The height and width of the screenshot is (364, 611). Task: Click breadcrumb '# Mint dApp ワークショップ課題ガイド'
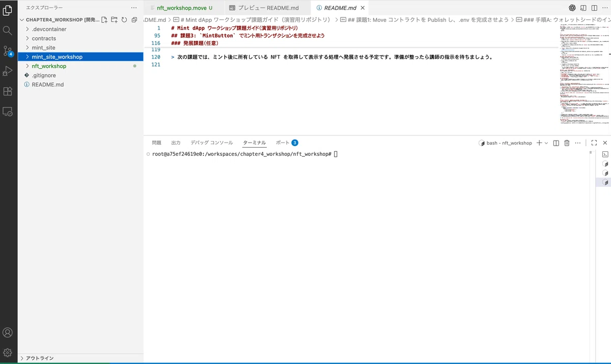pyautogui.click(x=256, y=20)
